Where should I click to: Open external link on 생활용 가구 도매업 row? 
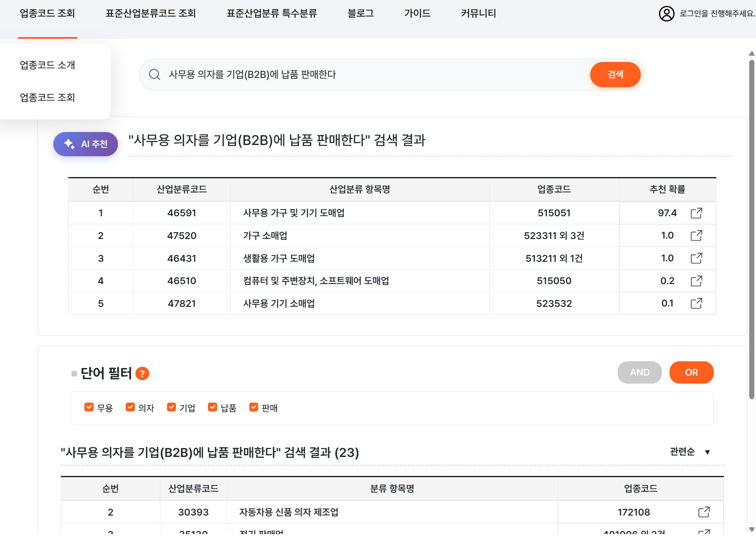point(697,258)
